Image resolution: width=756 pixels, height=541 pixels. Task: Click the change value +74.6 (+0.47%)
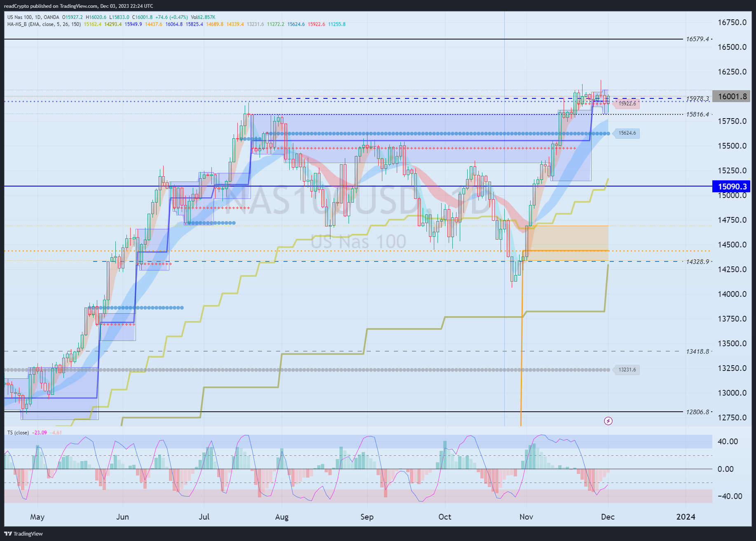point(171,17)
